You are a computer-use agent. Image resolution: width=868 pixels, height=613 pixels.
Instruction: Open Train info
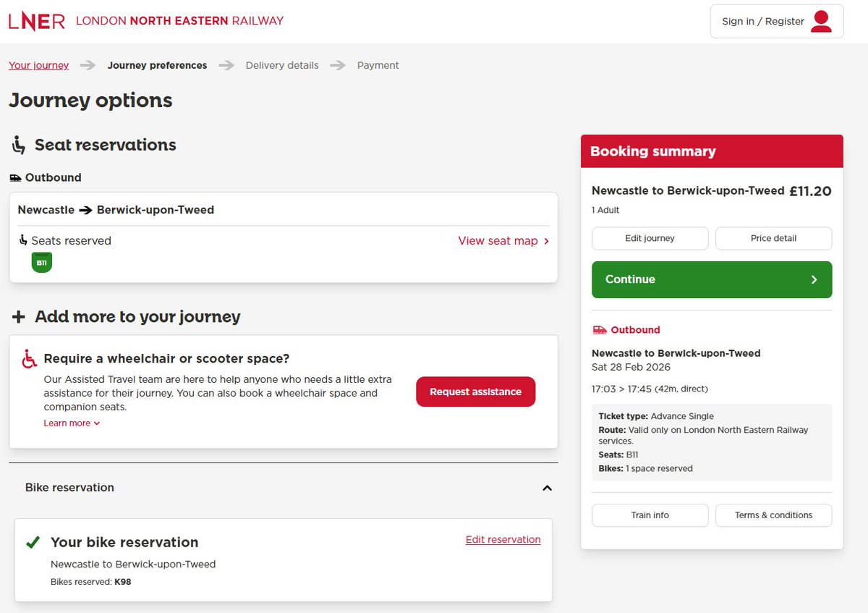tap(650, 515)
